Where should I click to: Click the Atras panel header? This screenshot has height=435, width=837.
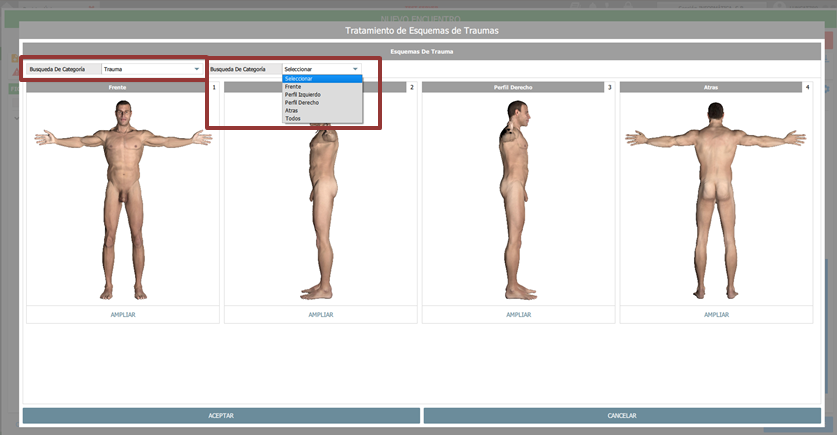pyautogui.click(x=710, y=88)
